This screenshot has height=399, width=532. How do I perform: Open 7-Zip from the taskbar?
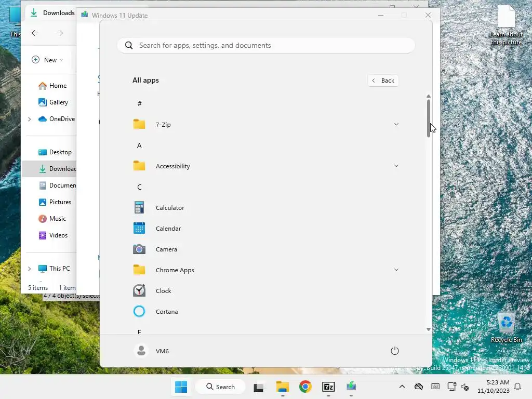coord(328,387)
